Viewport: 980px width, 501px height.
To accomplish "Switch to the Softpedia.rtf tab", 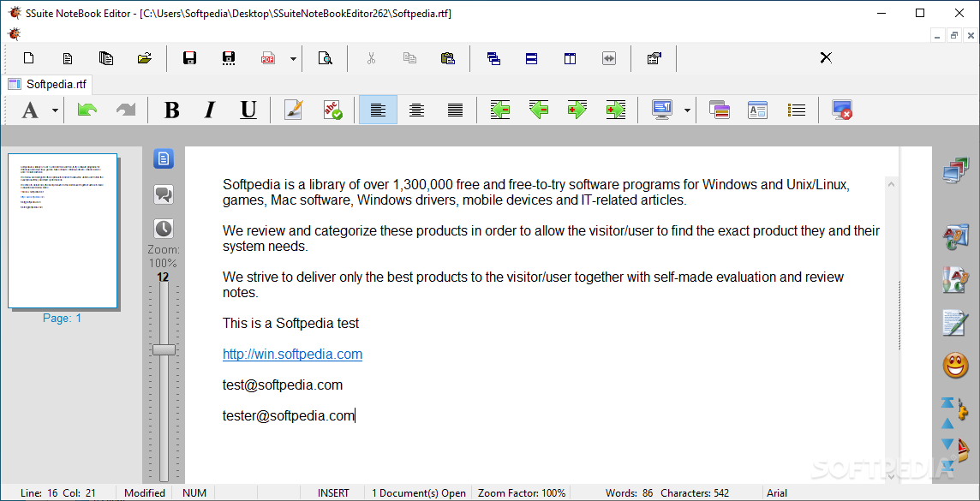I will point(48,84).
